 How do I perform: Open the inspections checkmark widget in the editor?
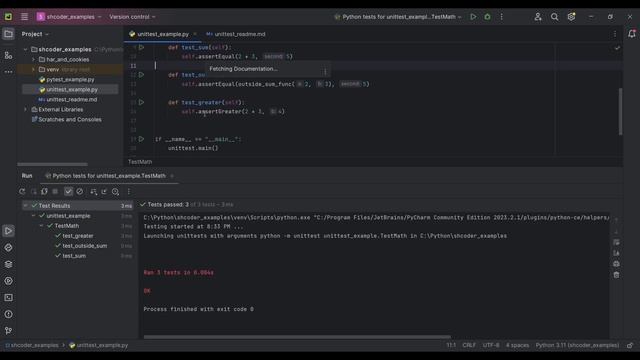(617, 48)
